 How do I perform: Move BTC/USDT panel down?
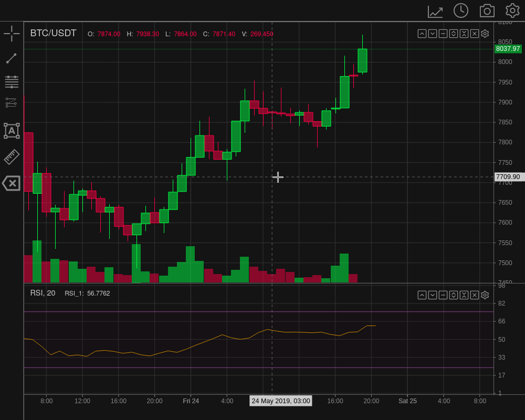tap(433, 34)
